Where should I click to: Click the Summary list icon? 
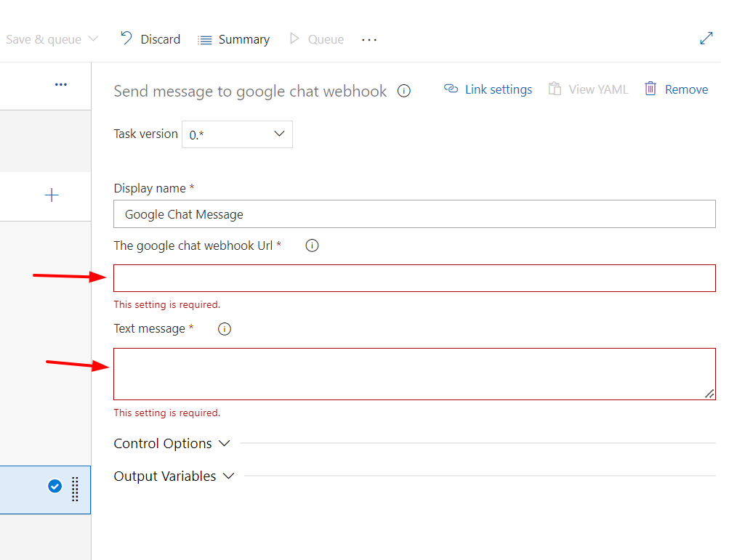pos(204,41)
